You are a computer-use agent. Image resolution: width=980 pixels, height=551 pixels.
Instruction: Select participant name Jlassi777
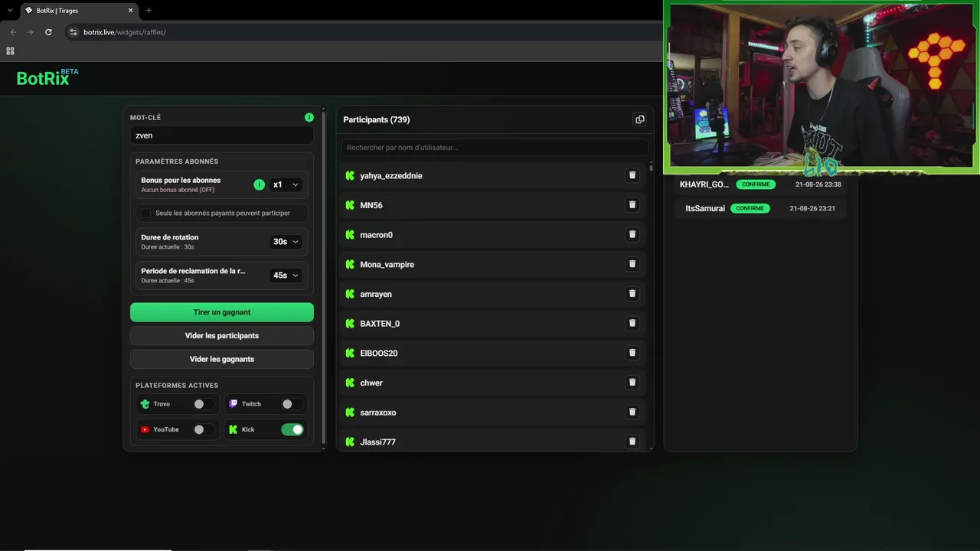point(377,442)
